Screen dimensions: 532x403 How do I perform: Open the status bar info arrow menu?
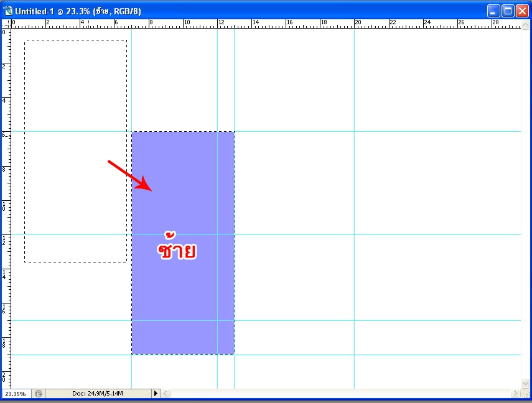[156, 394]
